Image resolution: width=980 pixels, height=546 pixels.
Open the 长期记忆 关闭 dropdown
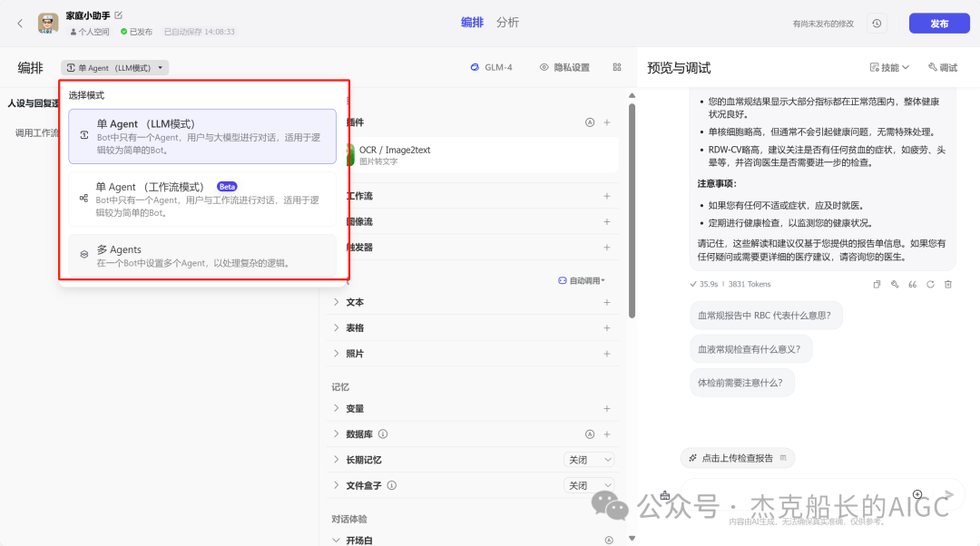589,460
